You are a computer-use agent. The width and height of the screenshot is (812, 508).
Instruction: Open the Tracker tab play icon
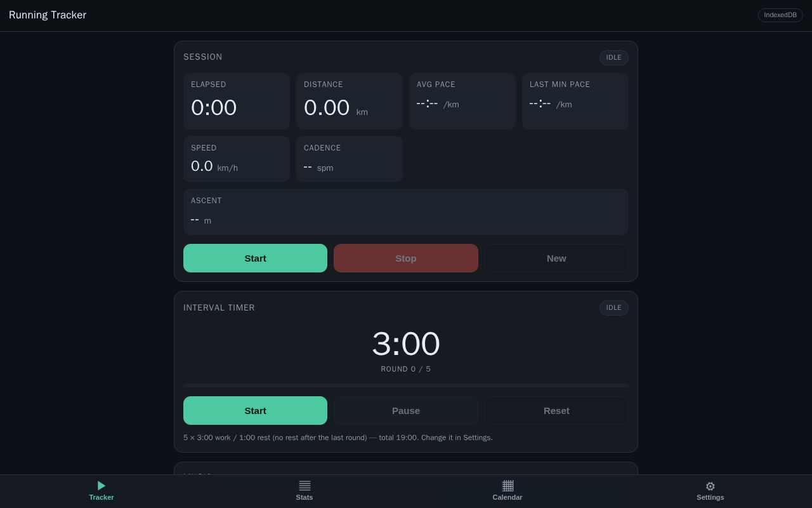click(x=101, y=486)
